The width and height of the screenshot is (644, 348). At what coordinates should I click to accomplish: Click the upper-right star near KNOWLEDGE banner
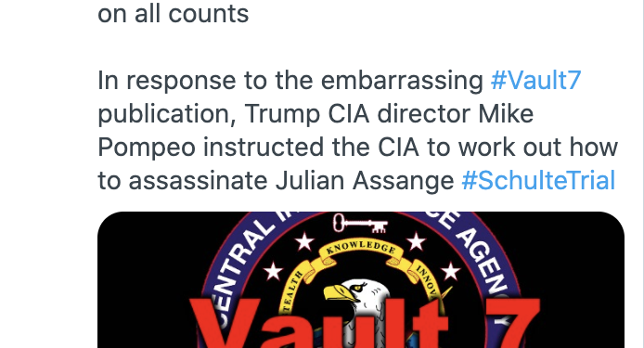point(416,241)
